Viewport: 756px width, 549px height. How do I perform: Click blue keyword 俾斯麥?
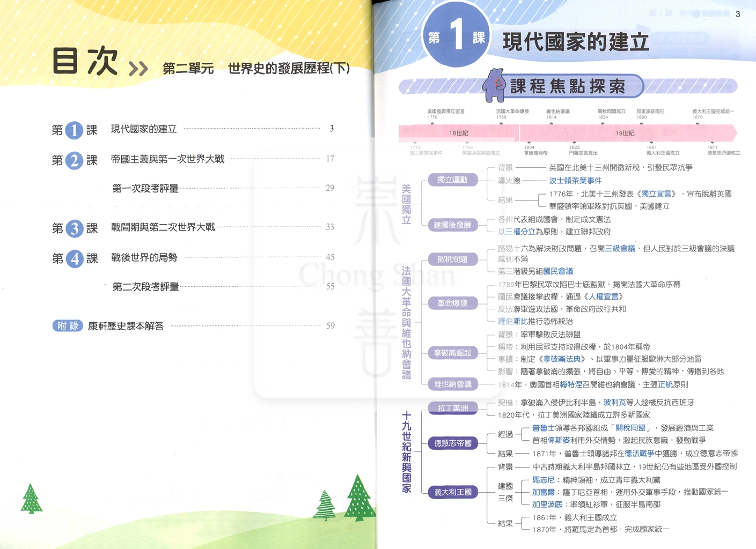(559, 440)
